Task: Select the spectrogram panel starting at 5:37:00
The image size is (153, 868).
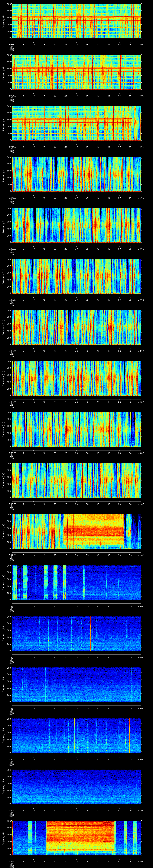Action: click(76, 327)
